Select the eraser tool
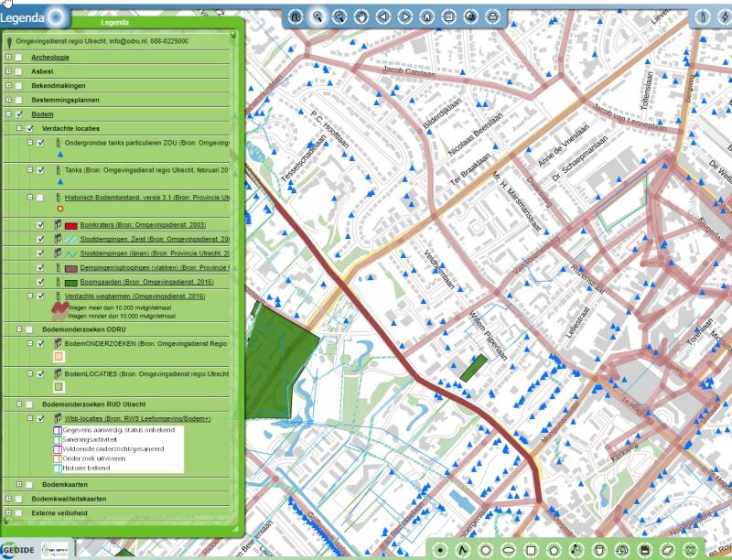Viewport: 732px width, 560px height. click(668, 550)
